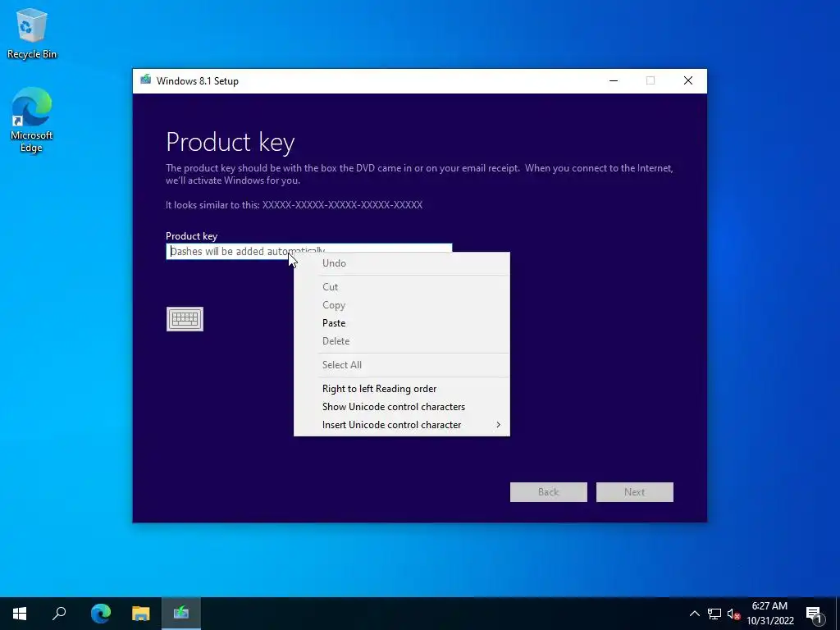Toggle Right to left Reading order

coord(402,388)
